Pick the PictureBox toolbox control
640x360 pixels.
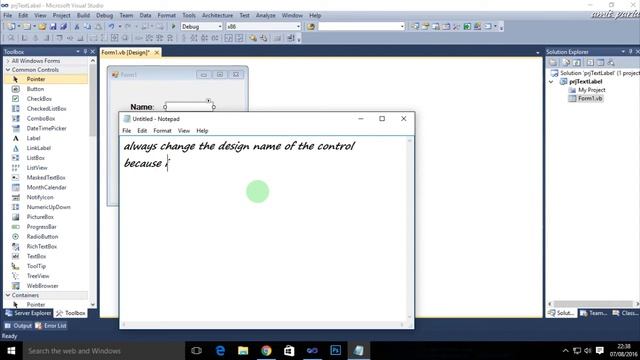[x=40, y=217]
